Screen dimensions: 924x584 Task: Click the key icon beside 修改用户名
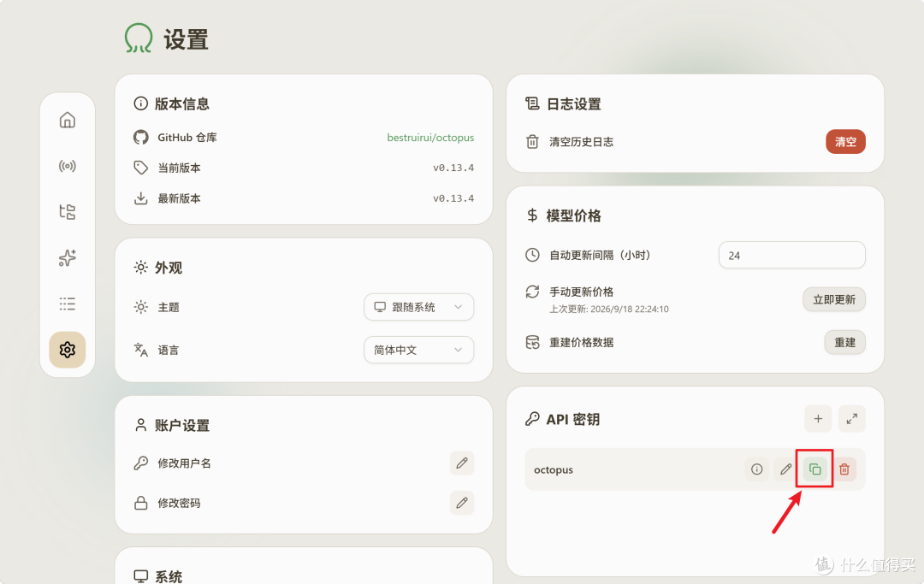140,463
